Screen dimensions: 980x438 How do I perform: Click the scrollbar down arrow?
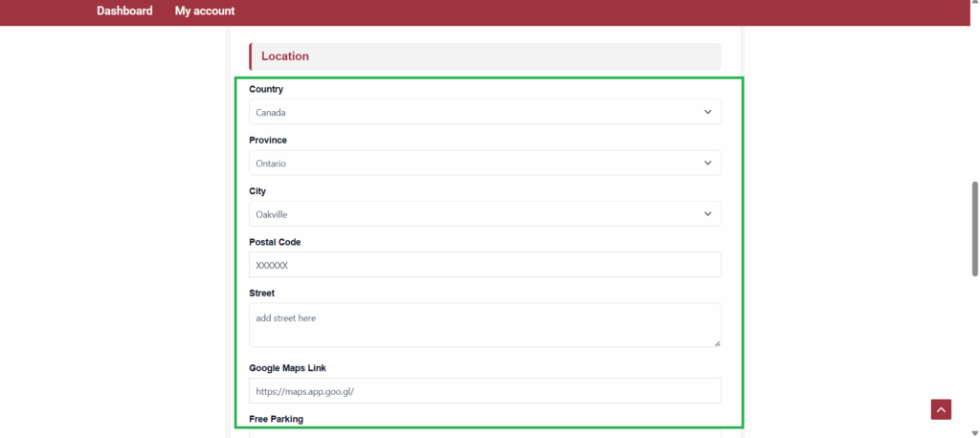(x=974, y=432)
